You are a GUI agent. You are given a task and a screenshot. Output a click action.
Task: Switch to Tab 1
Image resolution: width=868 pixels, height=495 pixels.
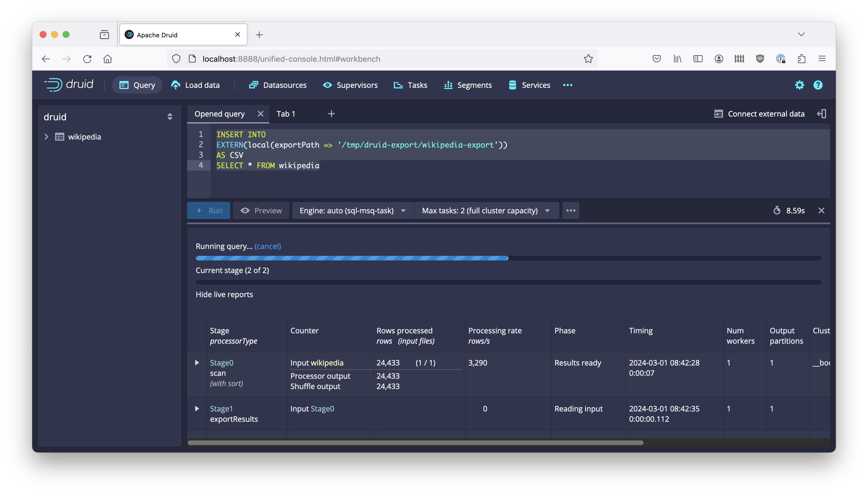(x=286, y=113)
